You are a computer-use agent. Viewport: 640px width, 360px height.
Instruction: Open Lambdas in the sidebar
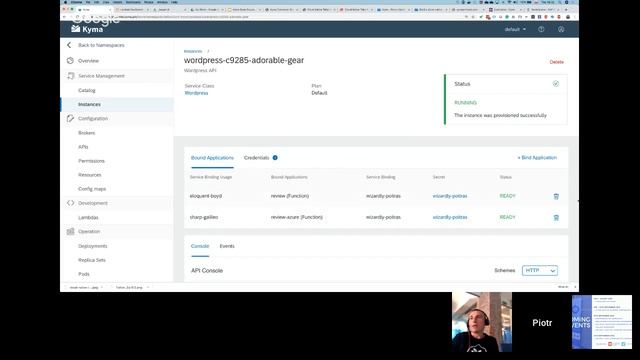pos(88,218)
